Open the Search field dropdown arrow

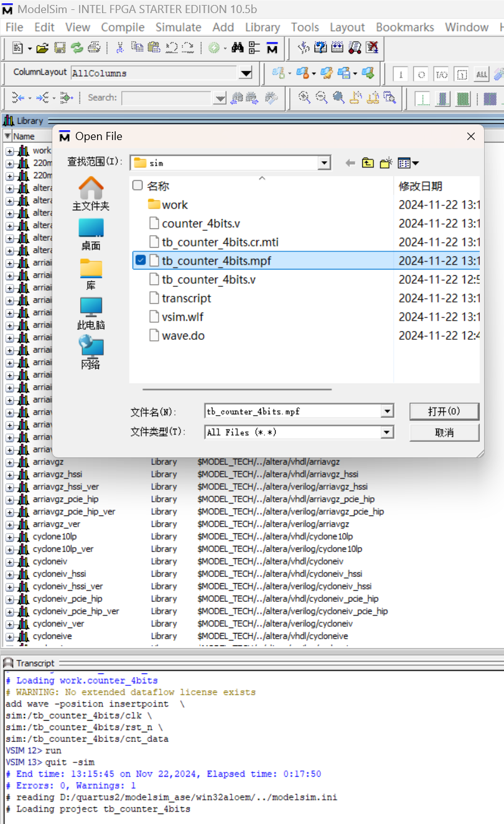click(x=220, y=98)
